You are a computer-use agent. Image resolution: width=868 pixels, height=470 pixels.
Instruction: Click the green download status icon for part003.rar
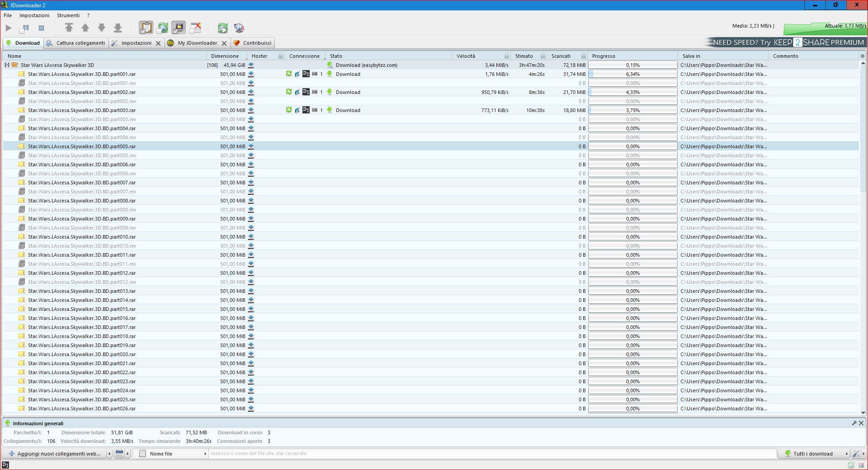pos(330,110)
